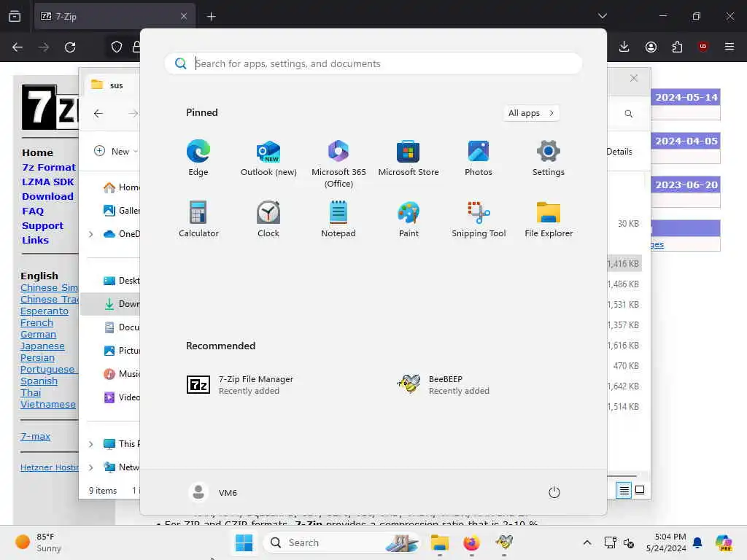
Task: Show hidden system tray icons
Action: 587,542
